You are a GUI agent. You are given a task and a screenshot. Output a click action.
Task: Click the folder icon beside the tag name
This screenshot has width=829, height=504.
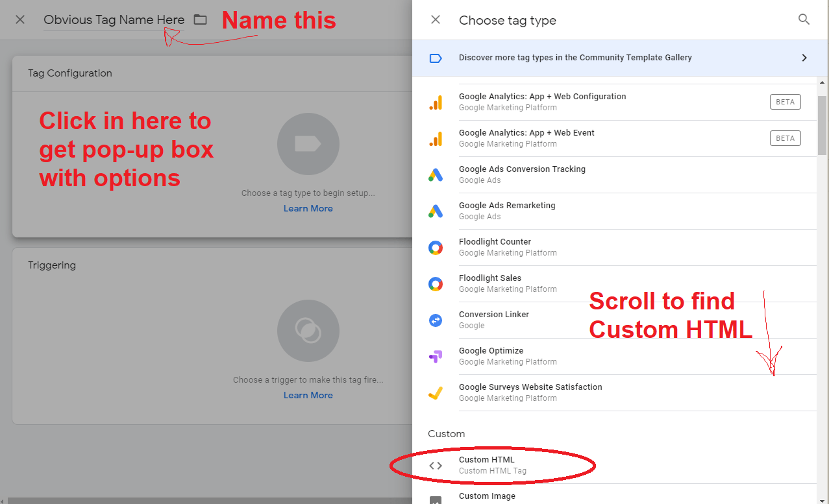[199, 19]
